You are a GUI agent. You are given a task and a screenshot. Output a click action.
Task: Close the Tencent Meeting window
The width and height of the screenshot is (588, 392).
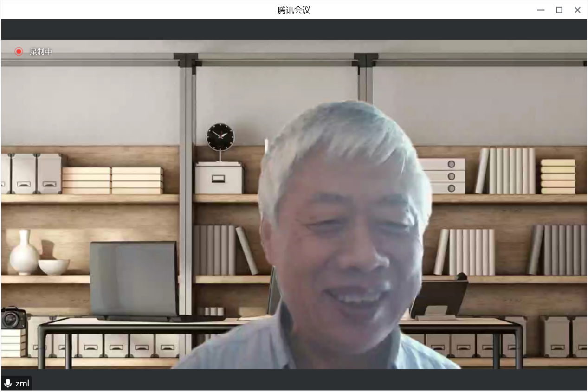point(577,10)
